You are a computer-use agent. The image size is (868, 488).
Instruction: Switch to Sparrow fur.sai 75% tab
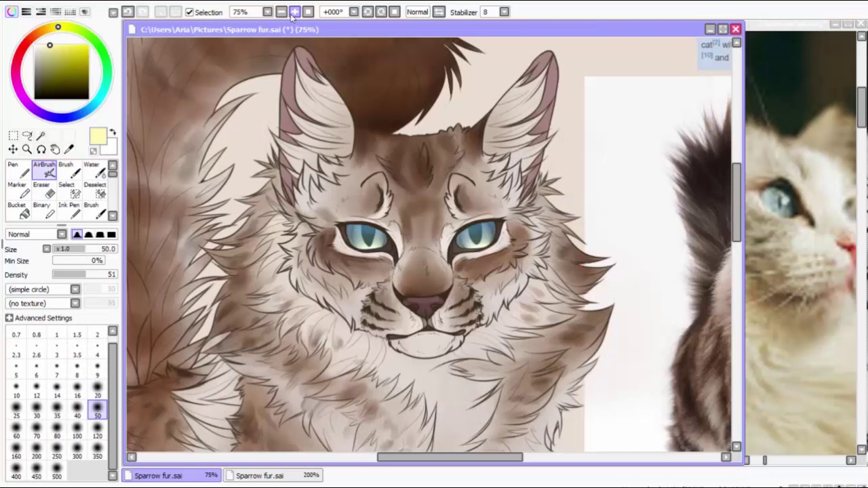tap(172, 476)
